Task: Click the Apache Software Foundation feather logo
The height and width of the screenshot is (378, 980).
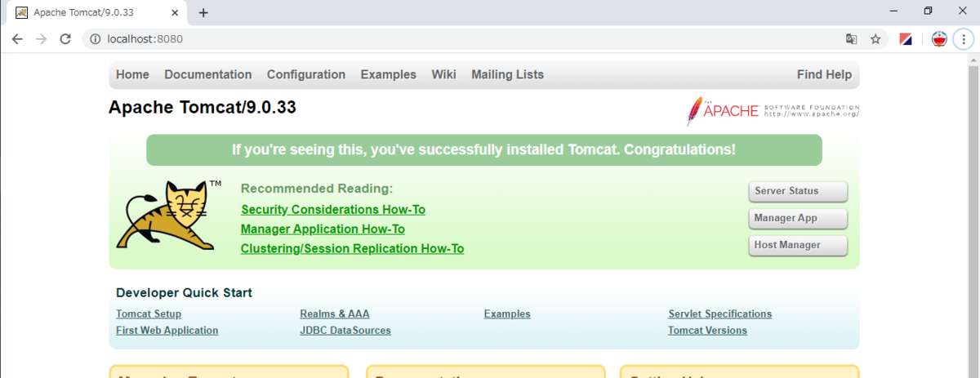Action: (x=773, y=111)
